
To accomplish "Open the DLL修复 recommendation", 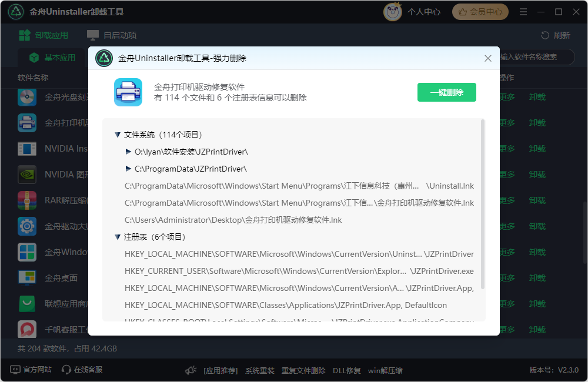I will click(x=347, y=371).
